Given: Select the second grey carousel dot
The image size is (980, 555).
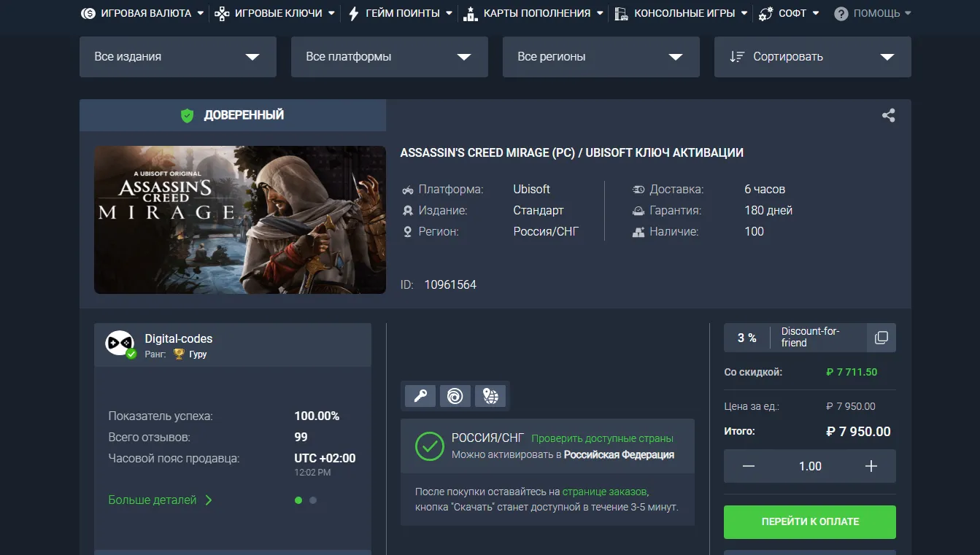Looking at the screenshot, I should point(313,500).
